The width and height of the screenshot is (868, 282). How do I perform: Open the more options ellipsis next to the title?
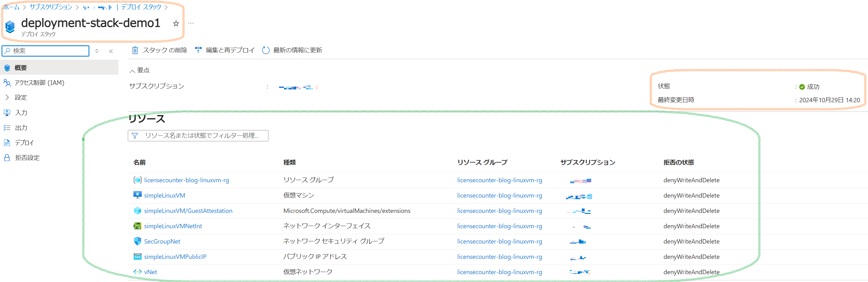[191, 23]
